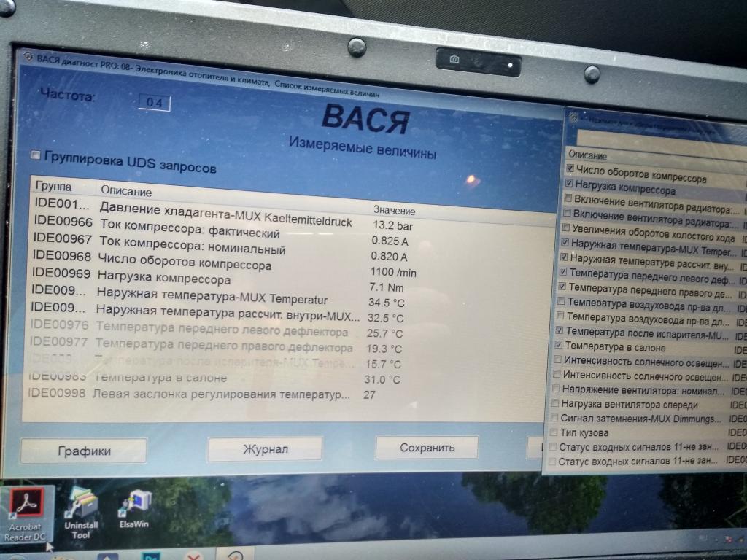Open the Журнал button
Viewport: 747px width, 560px height.
(266, 449)
